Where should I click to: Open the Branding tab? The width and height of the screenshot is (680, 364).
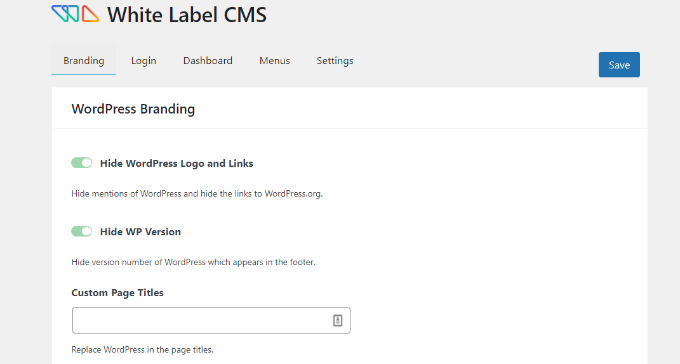coord(84,60)
